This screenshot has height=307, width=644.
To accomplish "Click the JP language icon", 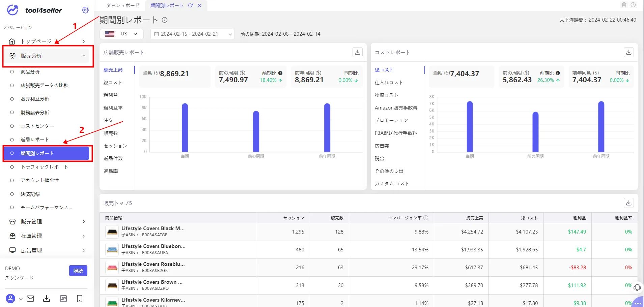I will (x=63, y=299).
